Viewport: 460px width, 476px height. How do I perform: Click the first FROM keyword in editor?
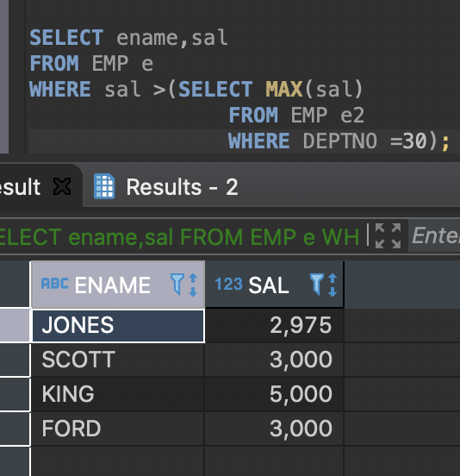coord(54,63)
